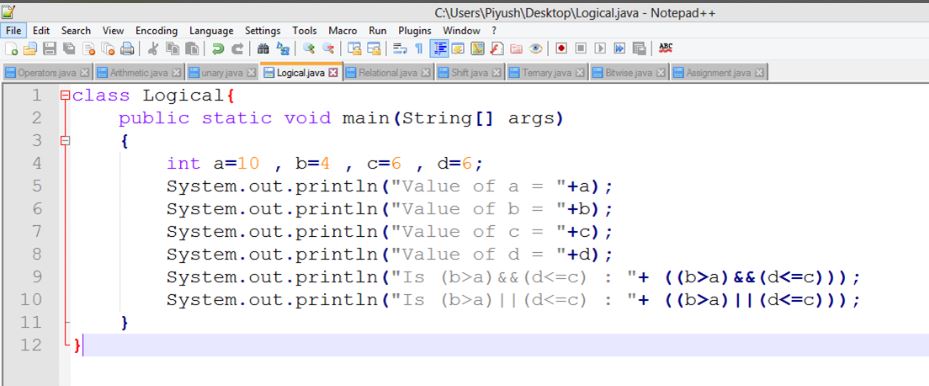Screen dimensions: 929x386
Task: Toggle synchronize vertical scrolling
Action: [x=354, y=49]
